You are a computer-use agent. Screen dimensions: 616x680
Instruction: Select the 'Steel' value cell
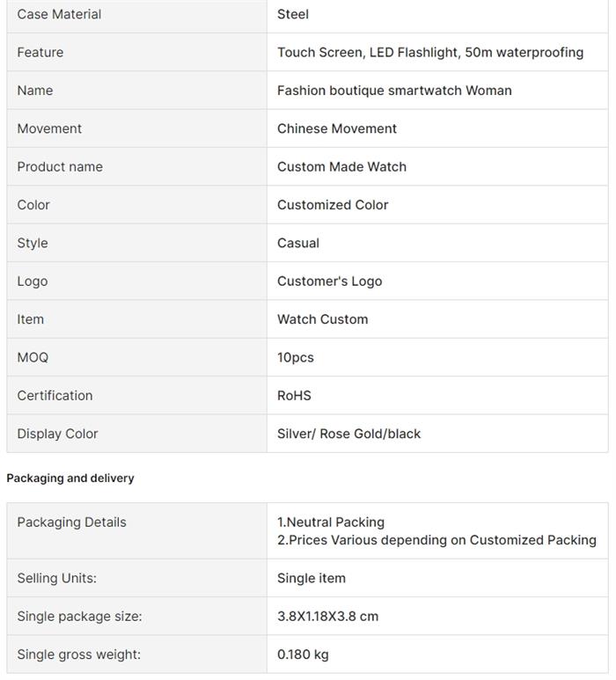point(293,14)
